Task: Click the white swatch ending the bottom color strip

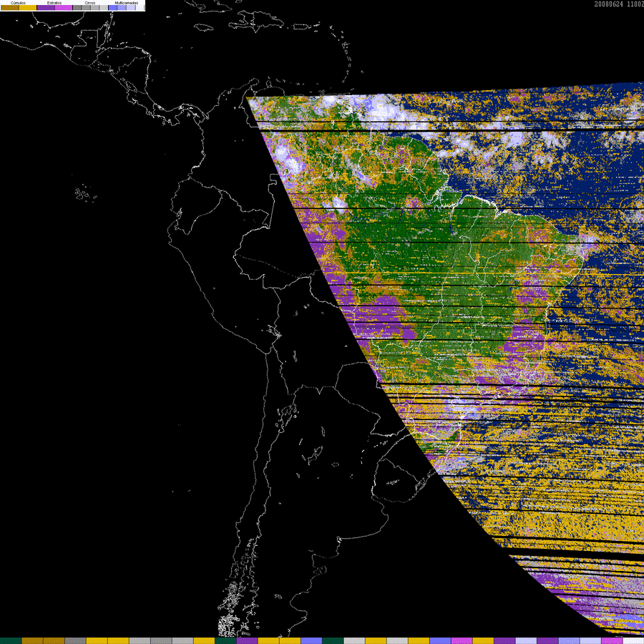Action: (633, 640)
